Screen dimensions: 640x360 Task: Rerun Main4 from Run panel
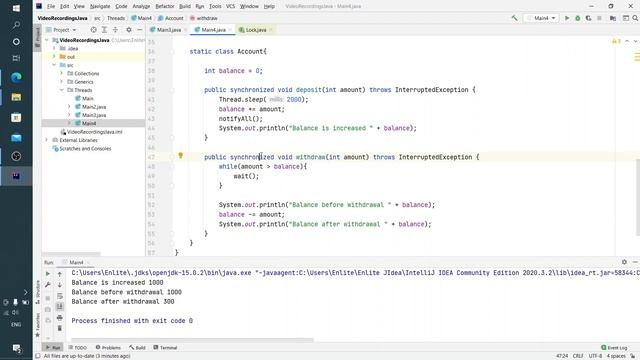pyautogui.click(x=48, y=273)
